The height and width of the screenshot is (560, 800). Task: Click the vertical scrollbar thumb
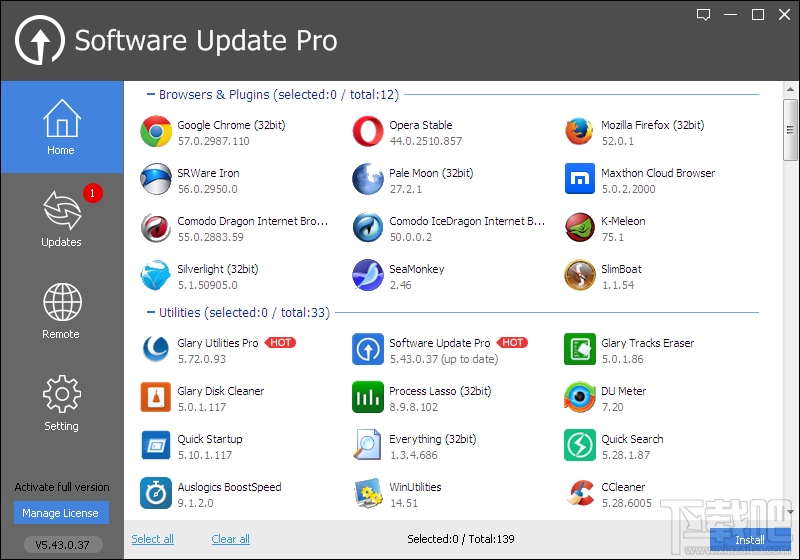point(790,130)
